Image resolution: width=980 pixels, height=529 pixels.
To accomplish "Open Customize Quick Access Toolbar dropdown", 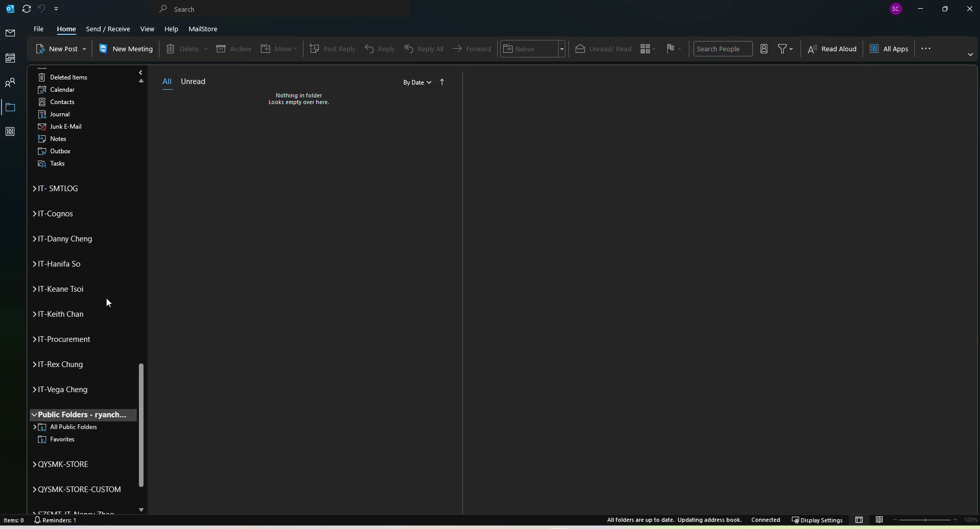I will point(56,9).
